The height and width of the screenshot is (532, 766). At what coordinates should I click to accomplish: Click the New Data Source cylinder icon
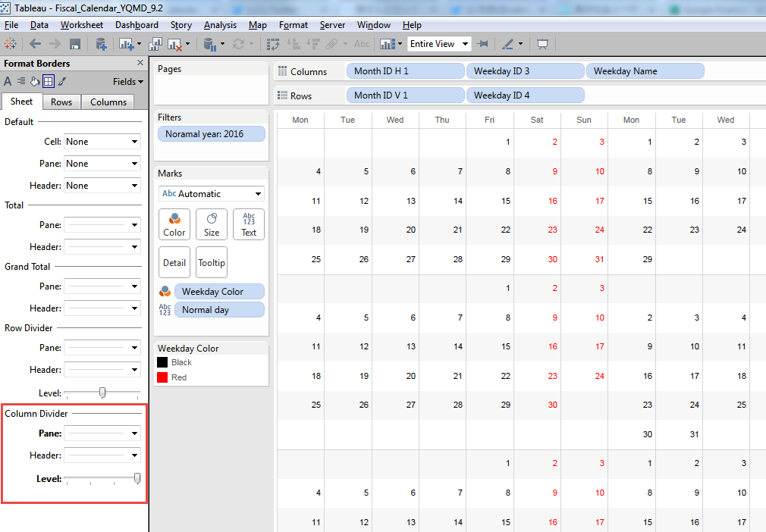[x=101, y=45]
